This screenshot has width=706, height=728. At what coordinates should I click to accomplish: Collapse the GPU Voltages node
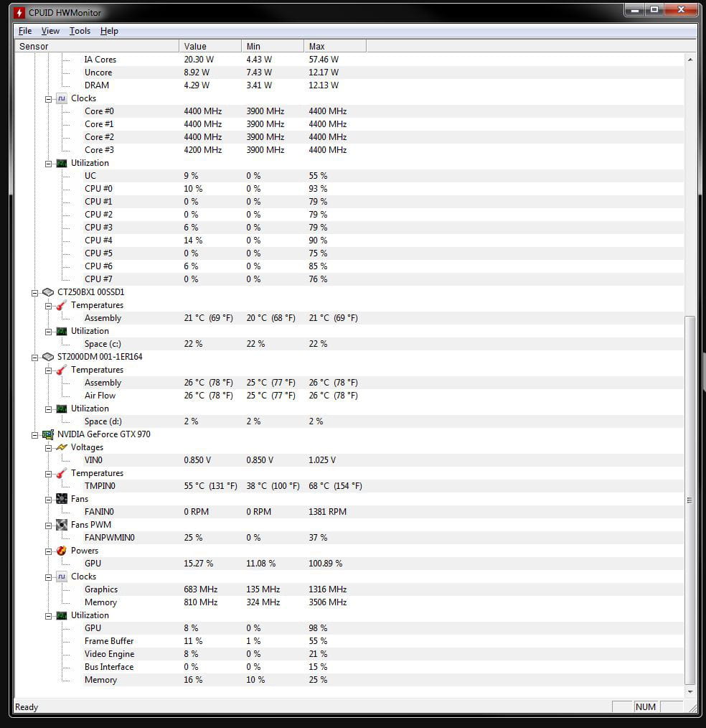pos(48,448)
